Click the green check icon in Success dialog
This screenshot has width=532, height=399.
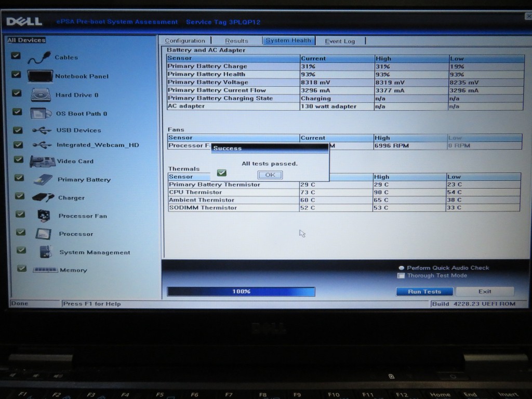pos(221,173)
